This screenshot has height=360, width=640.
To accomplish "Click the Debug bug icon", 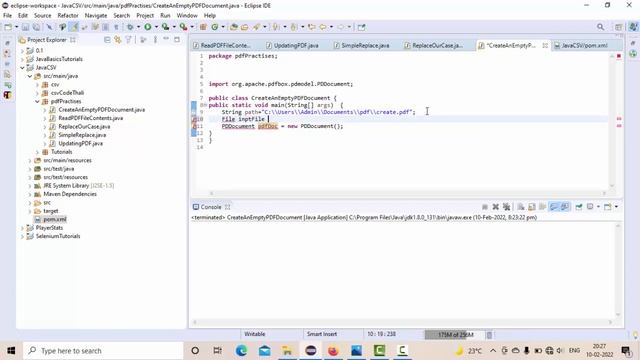I will (x=130, y=27).
